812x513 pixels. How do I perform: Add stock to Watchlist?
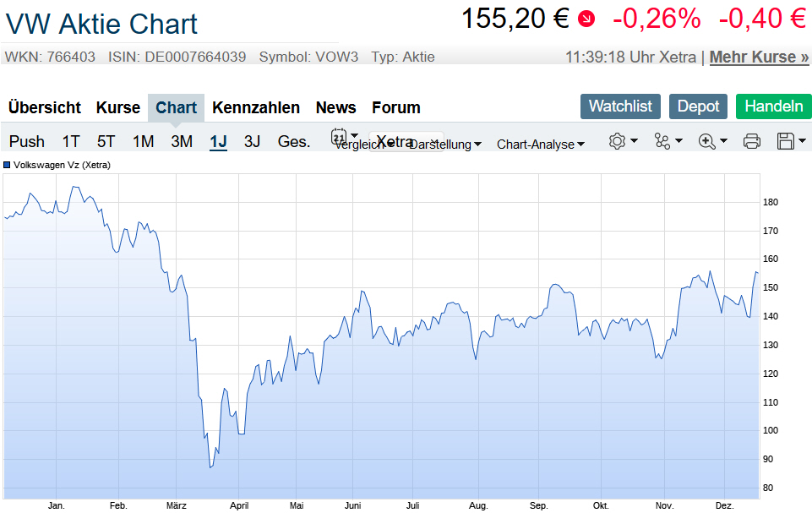pos(620,106)
